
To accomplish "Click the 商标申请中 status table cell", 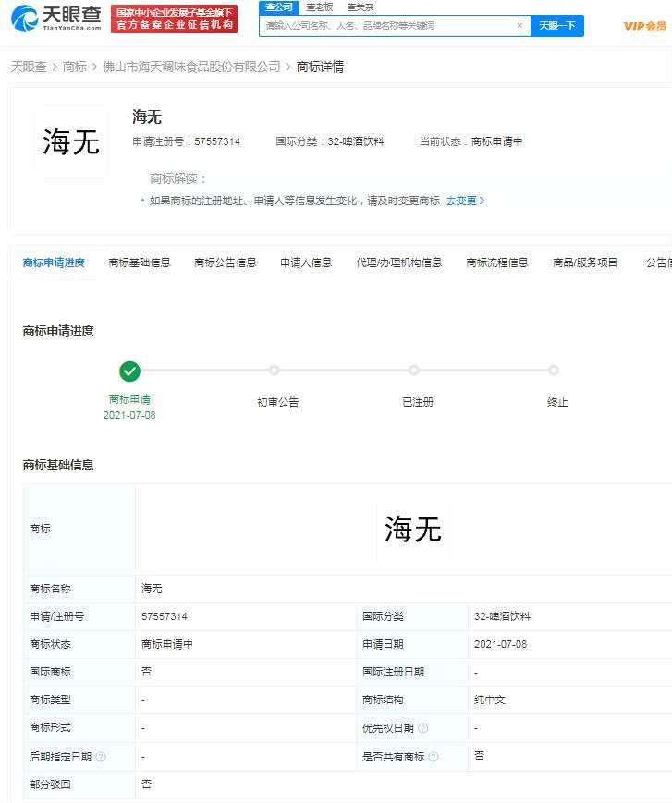I will pyautogui.click(x=246, y=644).
